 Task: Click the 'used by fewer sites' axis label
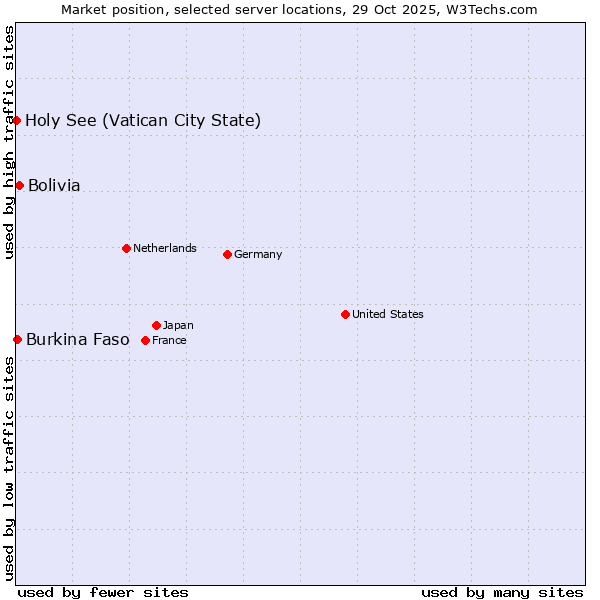click(103, 592)
